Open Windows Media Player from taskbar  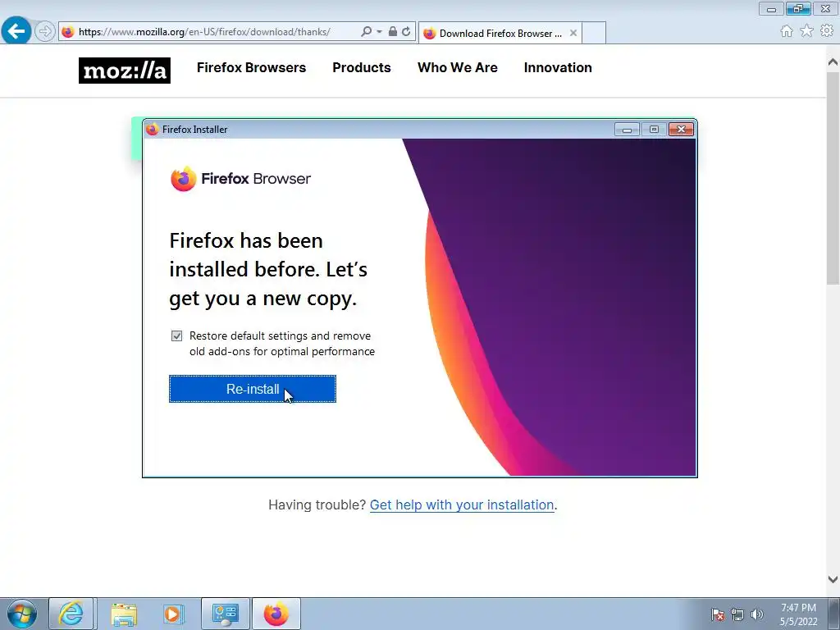click(173, 614)
